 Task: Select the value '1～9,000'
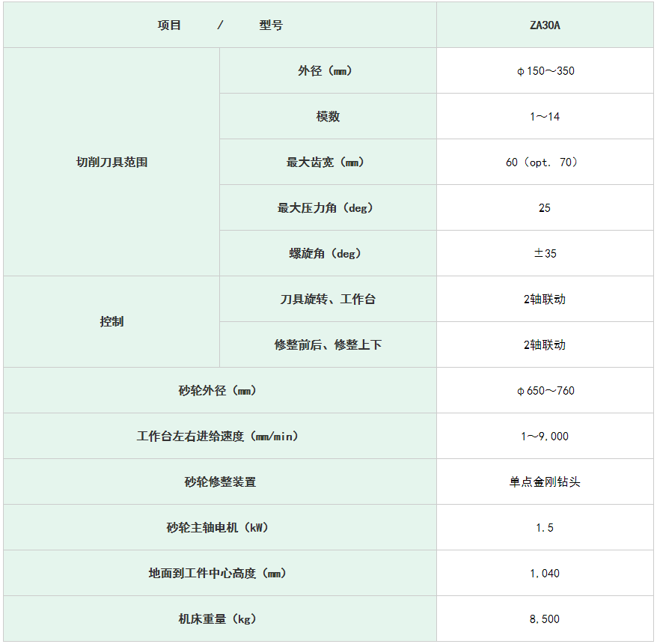[545, 437]
